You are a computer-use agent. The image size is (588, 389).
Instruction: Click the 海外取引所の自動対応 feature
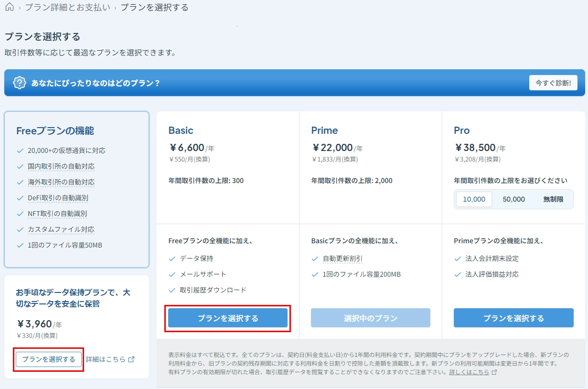click(61, 182)
